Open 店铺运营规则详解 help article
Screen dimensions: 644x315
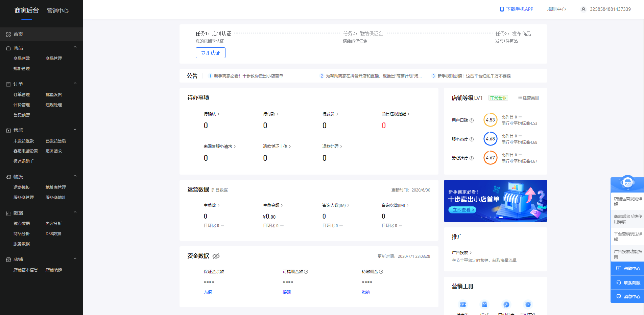628,201
